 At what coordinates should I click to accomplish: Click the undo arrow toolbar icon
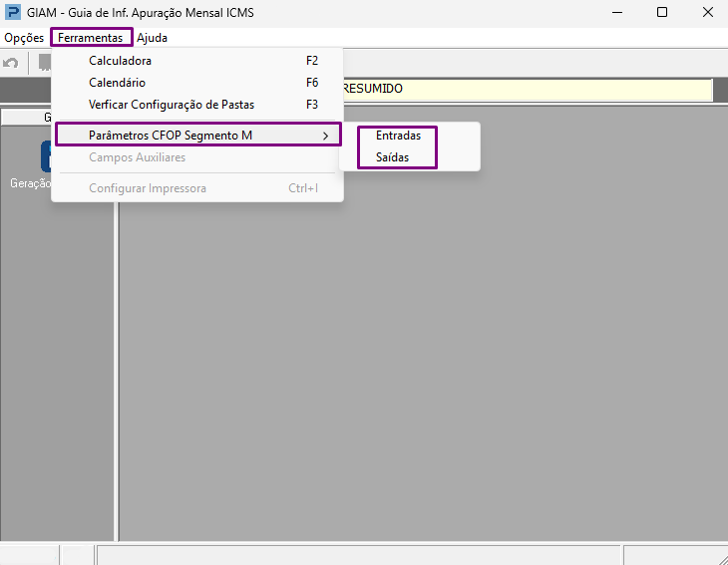pyautogui.click(x=11, y=63)
